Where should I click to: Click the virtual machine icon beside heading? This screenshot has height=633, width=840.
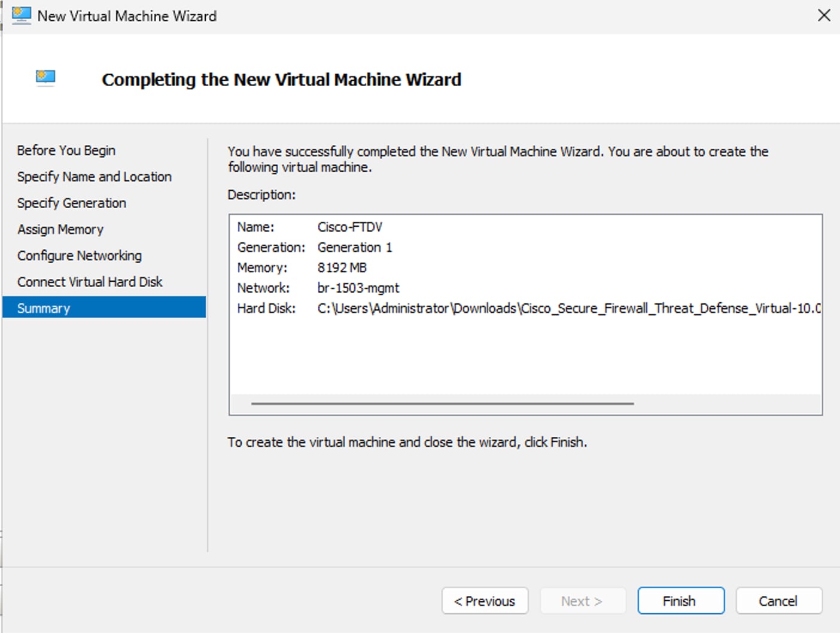click(x=45, y=78)
